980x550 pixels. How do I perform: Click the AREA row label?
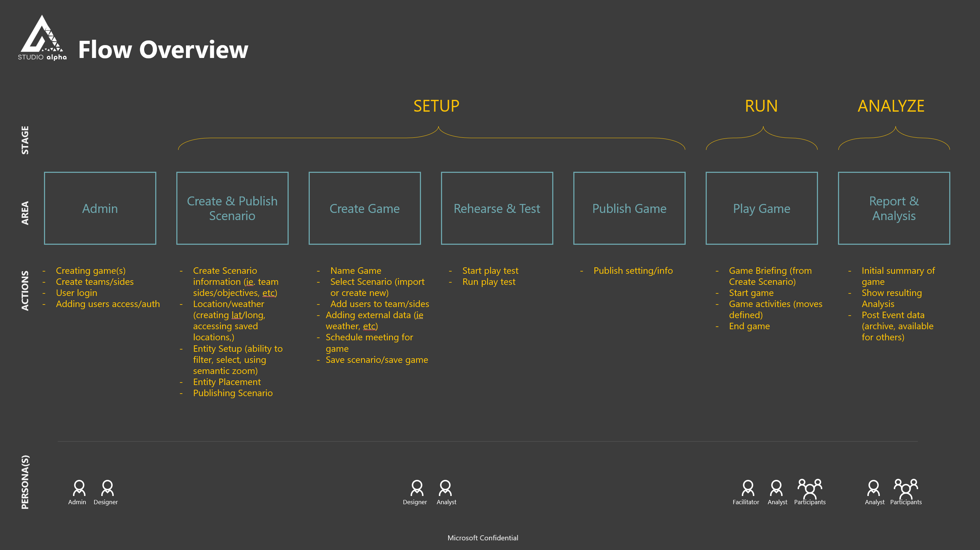(25, 213)
